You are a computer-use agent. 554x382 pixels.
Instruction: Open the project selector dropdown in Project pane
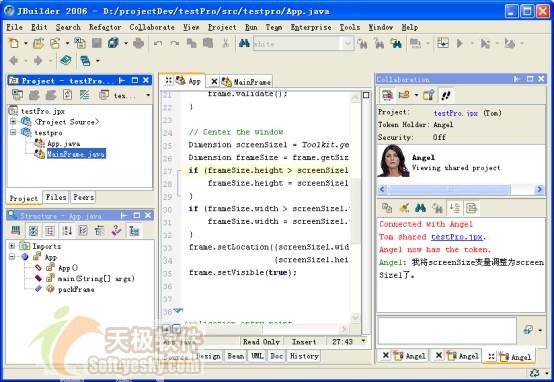(148, 95)
